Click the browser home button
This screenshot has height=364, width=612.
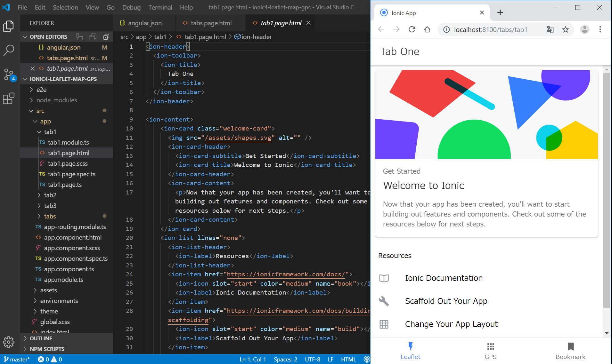point(427,30)
